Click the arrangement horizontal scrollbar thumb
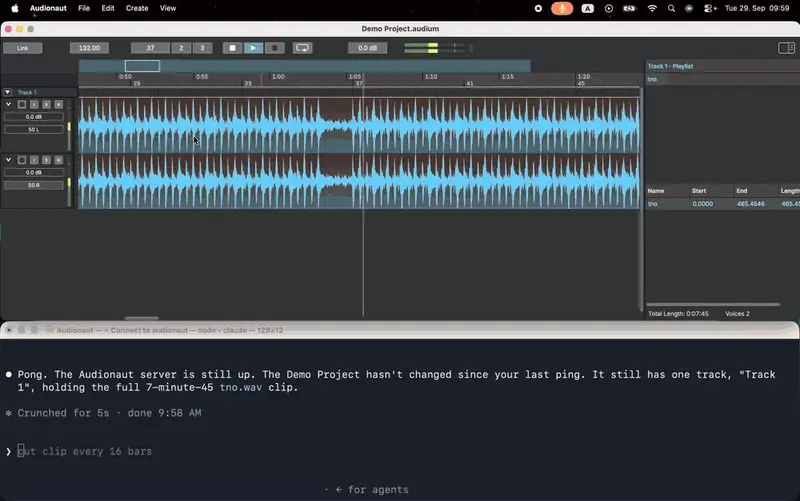Viewport: 800px width, 501px height. (141, 318)
